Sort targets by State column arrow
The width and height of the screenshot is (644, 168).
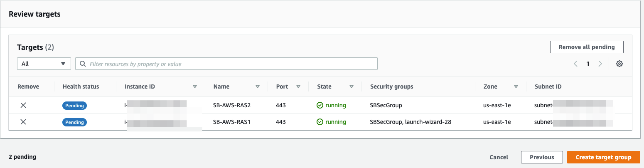coord(351,87)
